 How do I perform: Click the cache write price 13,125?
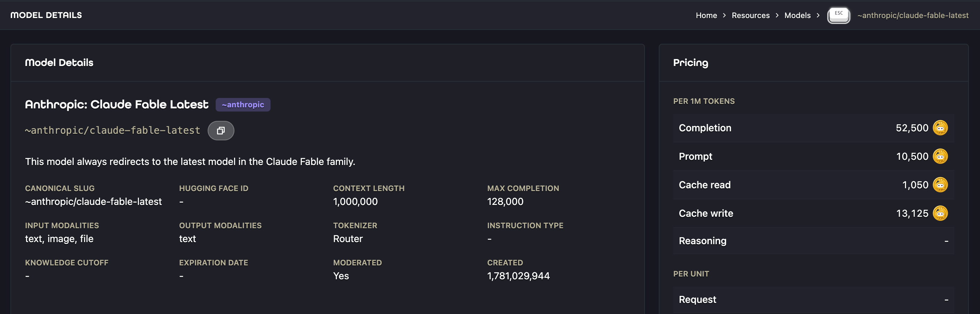pyautogui.click(x=912, y=214)
